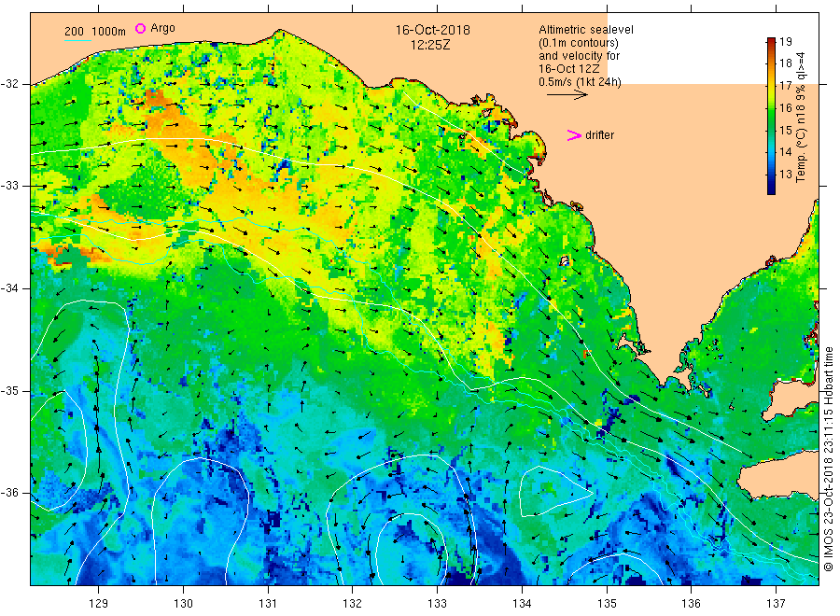Click the temperature color bar legend

coord(771,116)
